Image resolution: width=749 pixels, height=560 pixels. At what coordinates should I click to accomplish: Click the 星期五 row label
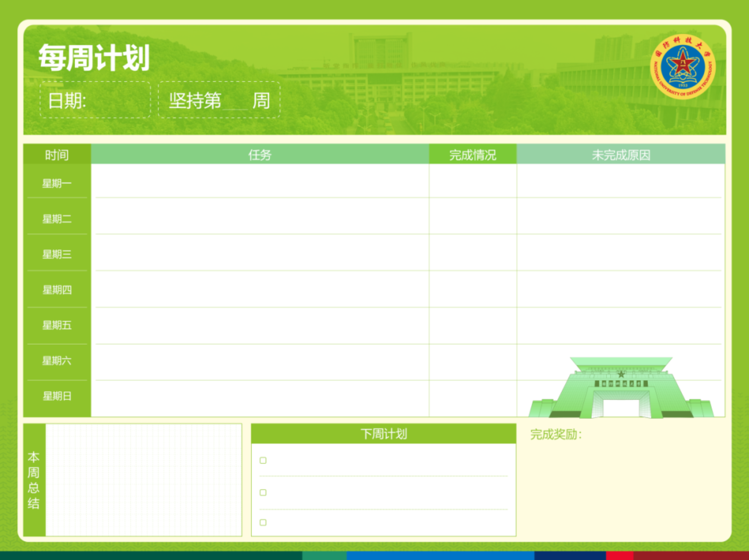(57, 325)
